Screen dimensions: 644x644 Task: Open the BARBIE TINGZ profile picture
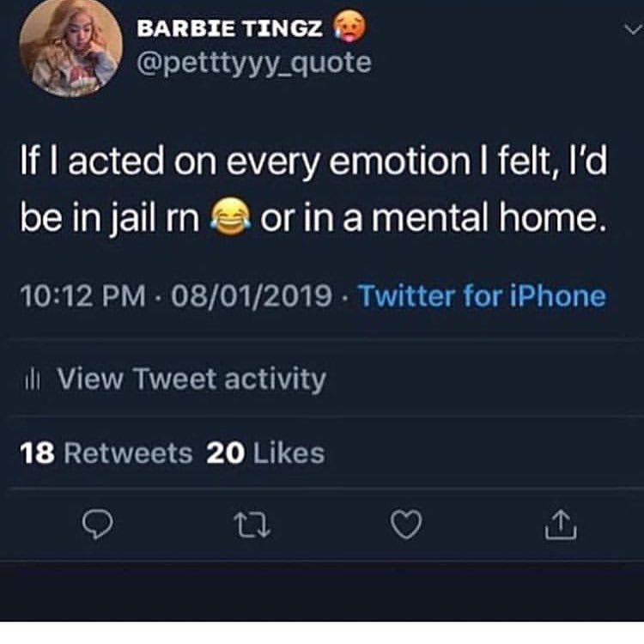pos(70,49)
